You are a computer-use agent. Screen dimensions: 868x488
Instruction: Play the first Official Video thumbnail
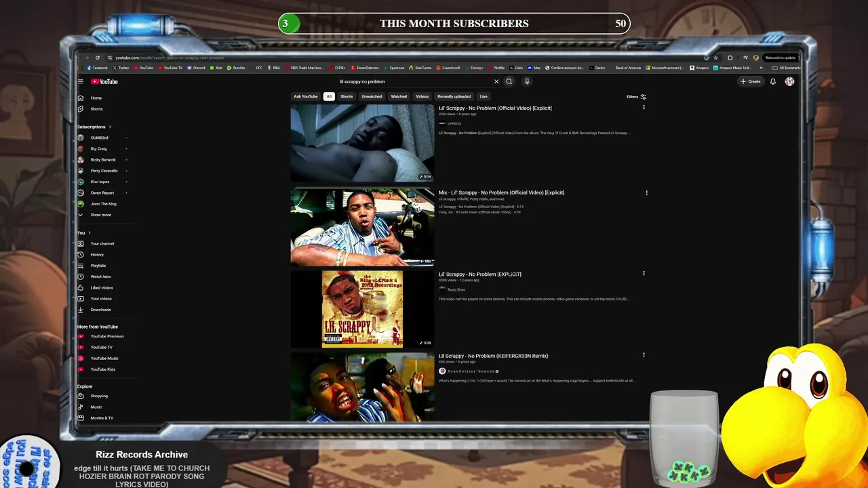point(362,142)
